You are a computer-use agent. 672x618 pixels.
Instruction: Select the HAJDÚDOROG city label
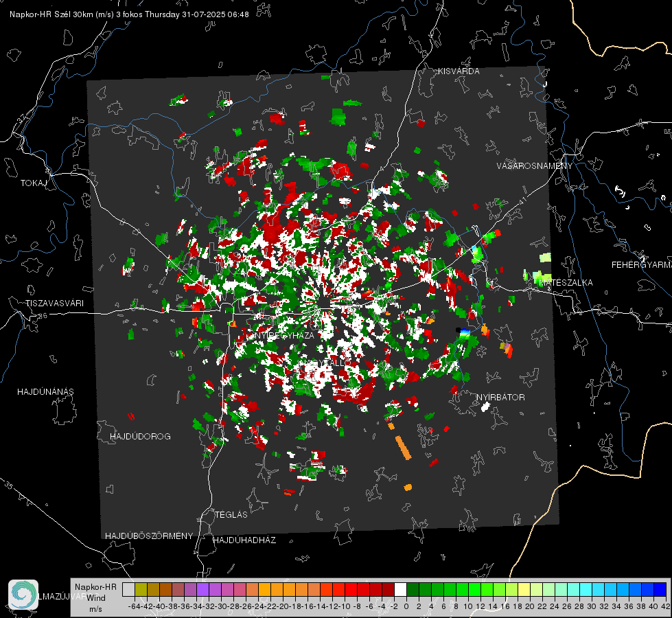coord(140,437)
